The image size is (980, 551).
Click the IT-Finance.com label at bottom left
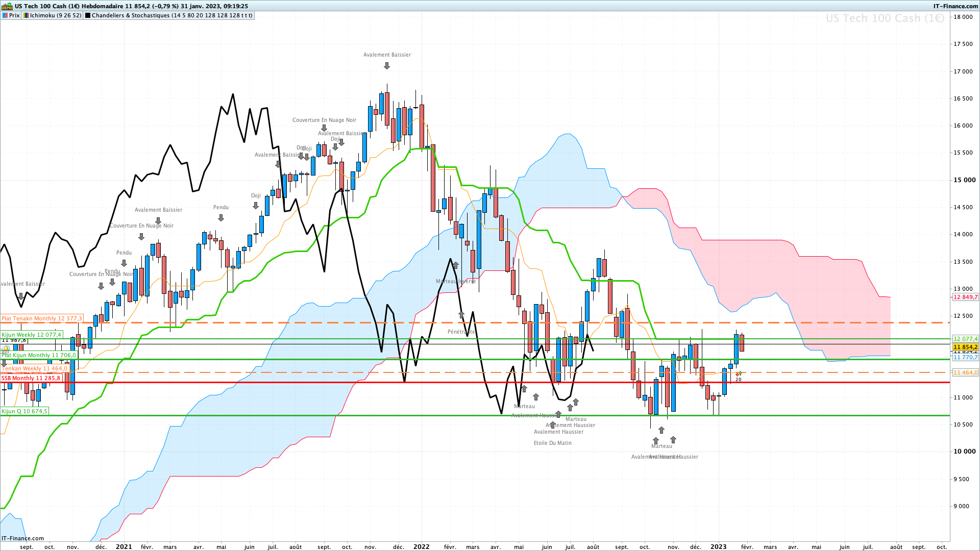pos(23,538)
